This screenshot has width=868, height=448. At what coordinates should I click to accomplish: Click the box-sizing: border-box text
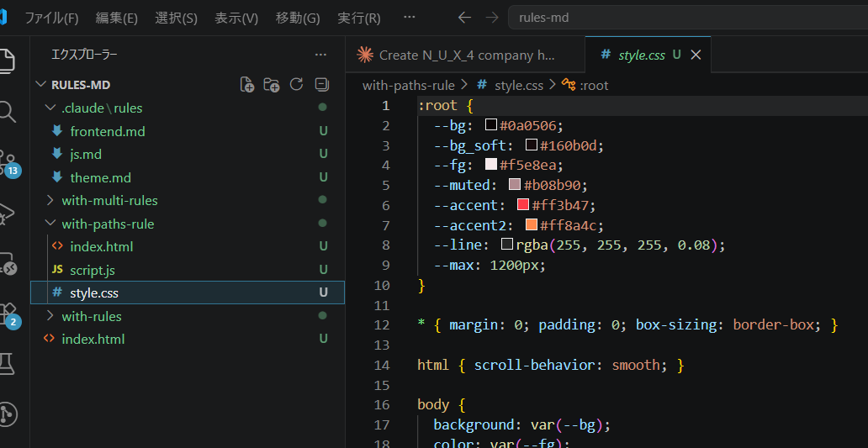[725, 325]
